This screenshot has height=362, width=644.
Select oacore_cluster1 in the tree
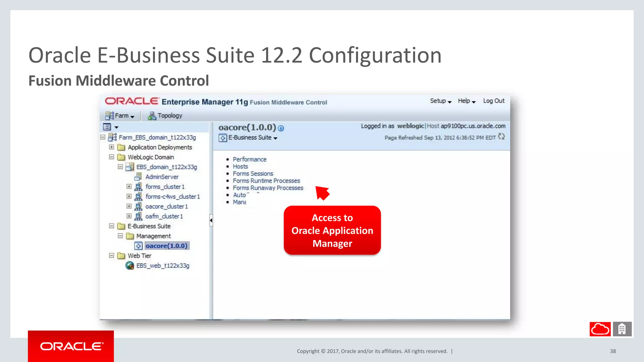(166, 206)
